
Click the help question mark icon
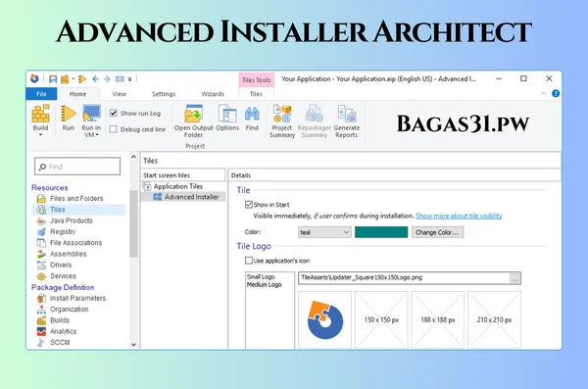point(556,93)
